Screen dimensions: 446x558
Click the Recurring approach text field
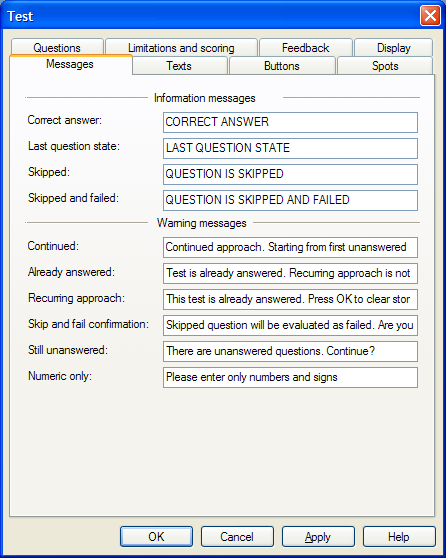290,299
